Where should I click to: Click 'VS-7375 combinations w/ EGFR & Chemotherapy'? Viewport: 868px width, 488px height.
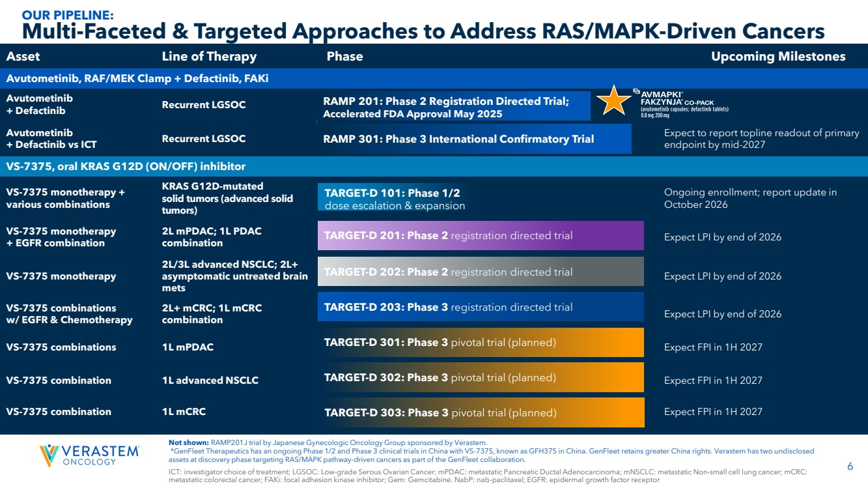pos(69,314)
